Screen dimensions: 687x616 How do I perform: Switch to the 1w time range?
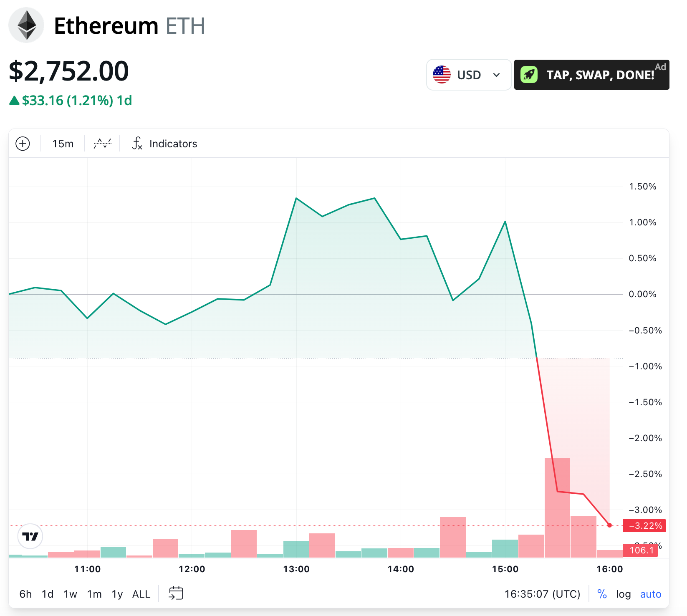pos(70,594)
